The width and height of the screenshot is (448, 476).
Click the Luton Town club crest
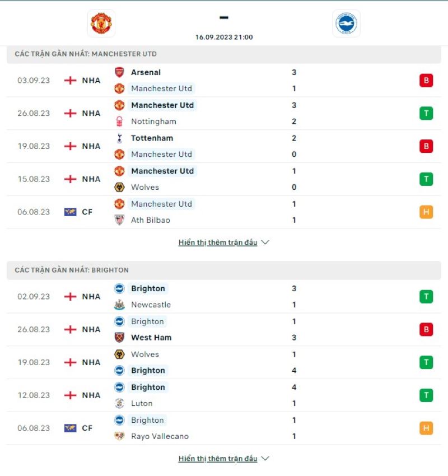[119, 403]
